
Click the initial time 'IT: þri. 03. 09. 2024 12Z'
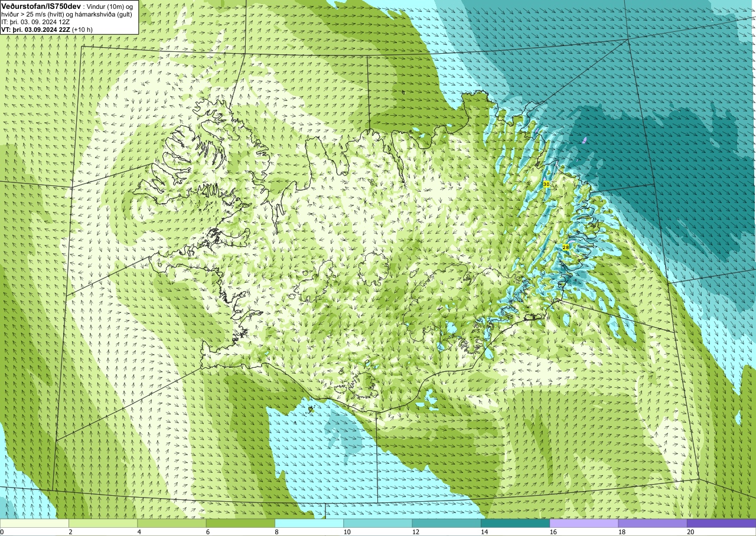point(37,21)
